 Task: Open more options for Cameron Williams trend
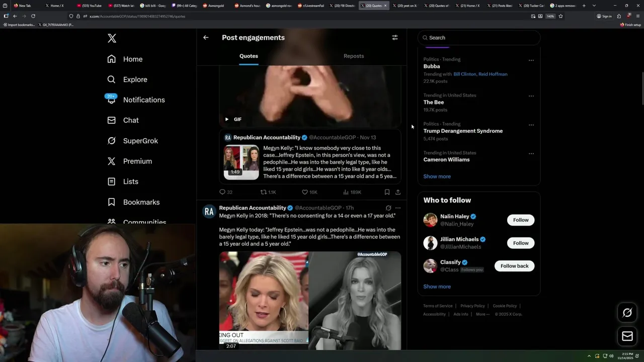[x=531, y=154]
